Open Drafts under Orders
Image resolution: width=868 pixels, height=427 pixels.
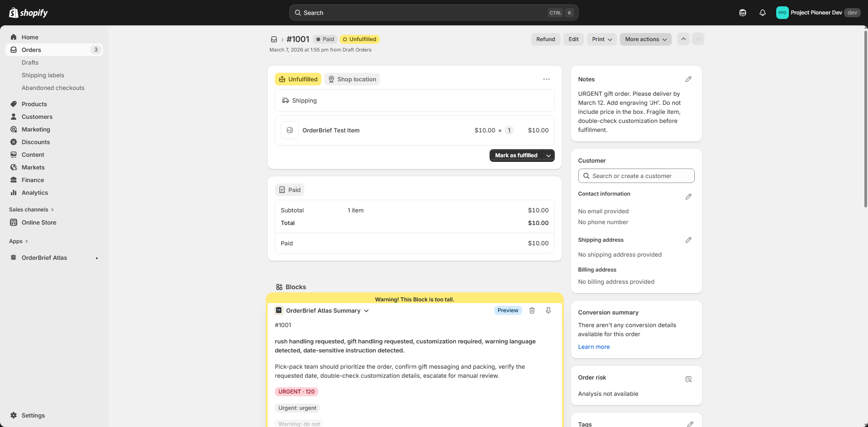tap(30, 62)
